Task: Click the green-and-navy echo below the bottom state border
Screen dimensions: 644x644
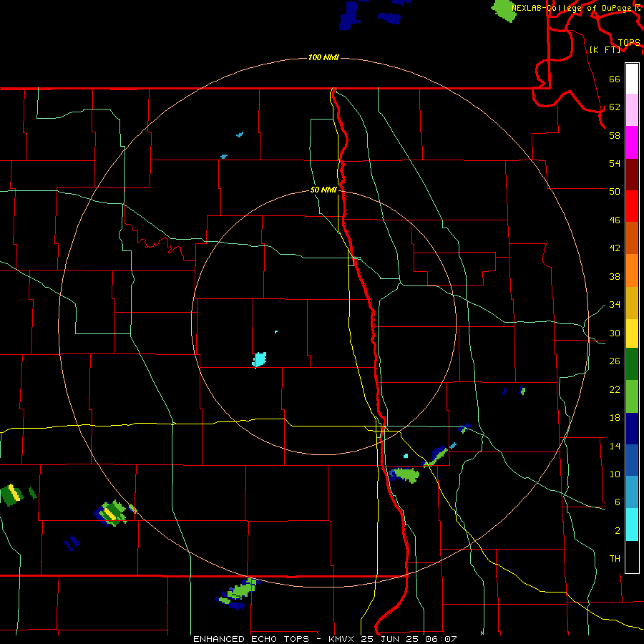Action: tap(238, 593)
